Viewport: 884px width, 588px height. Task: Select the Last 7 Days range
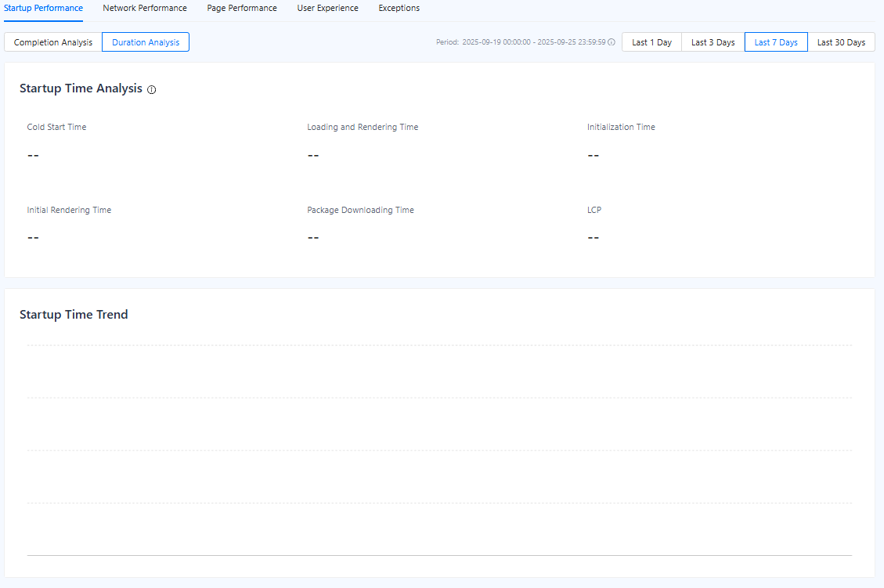click(776, 42)
